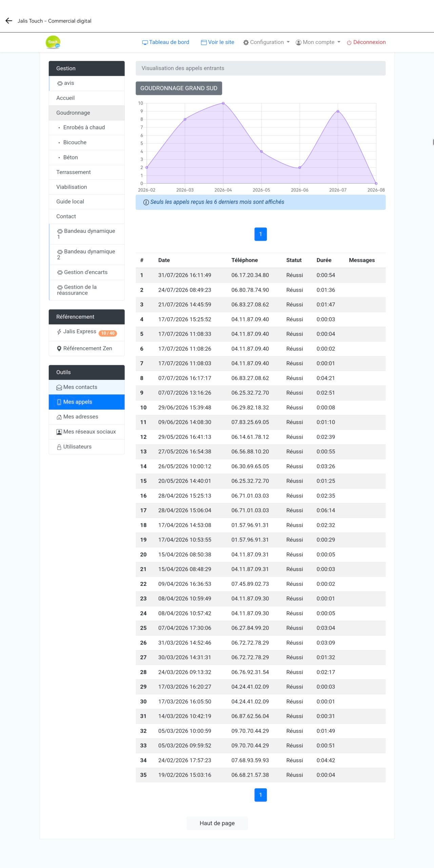Open Bicouche subpage

[87, 142]
